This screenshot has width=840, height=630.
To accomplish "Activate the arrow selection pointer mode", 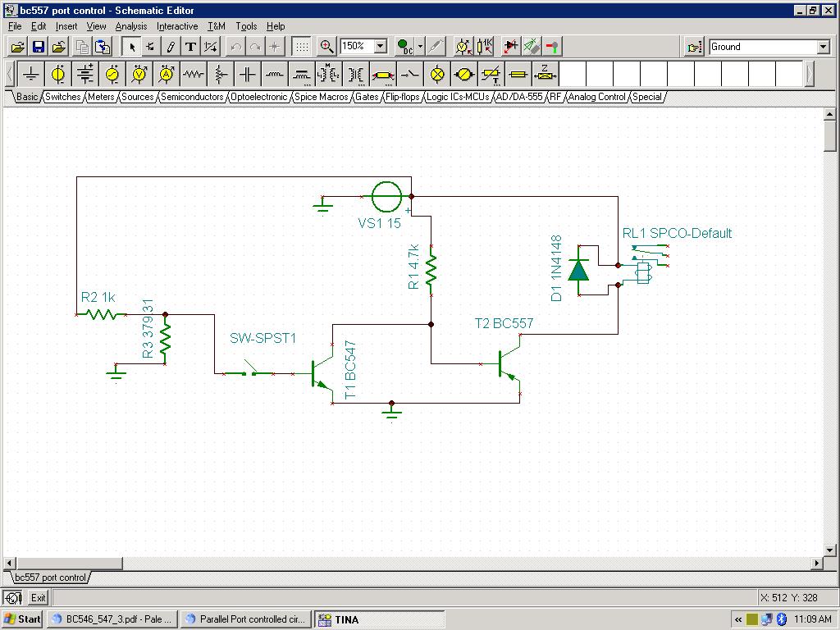I will pos(132,47).
